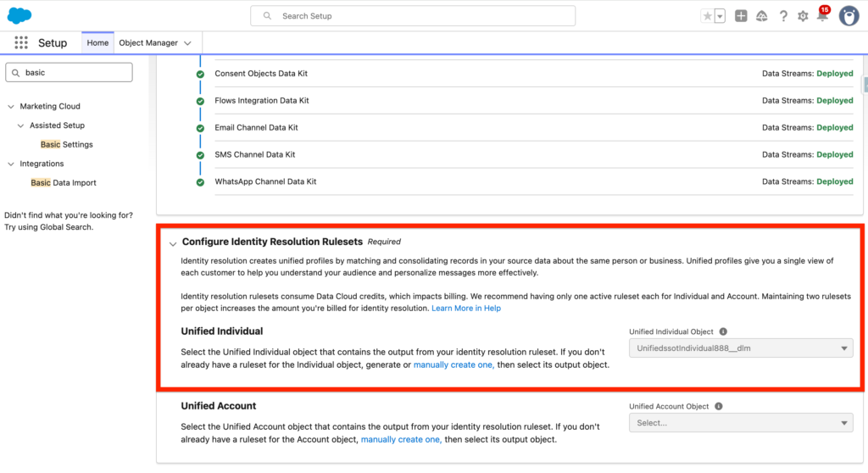The height and width of the screenshot is (473, 868).
Task: Select the Home tab
Action: pos(97,43)
